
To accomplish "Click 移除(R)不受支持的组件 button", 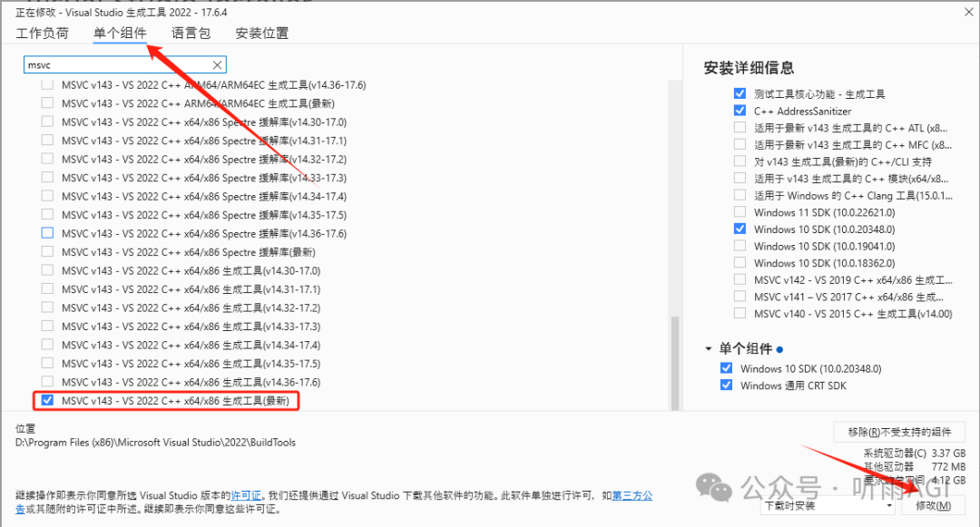I will point(899,432).
